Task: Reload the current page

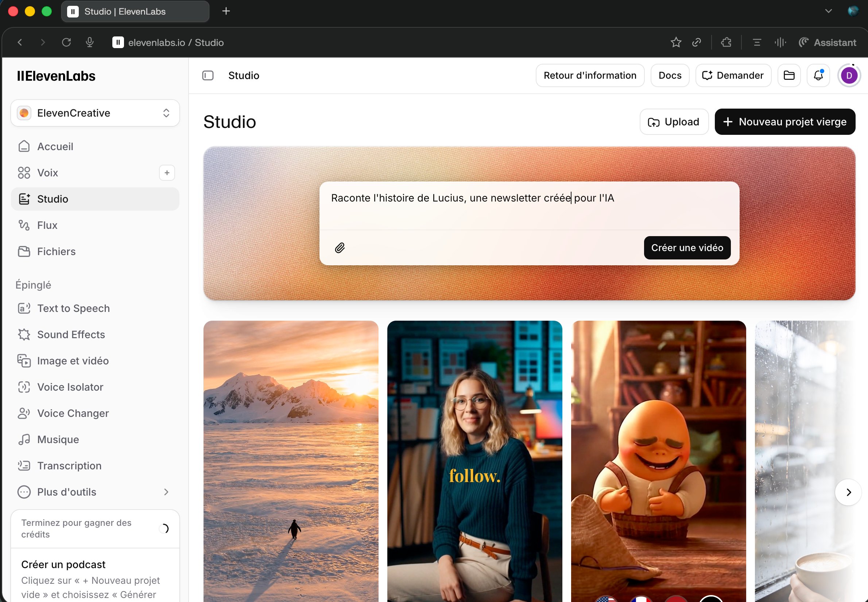Action: coord(66,43)
